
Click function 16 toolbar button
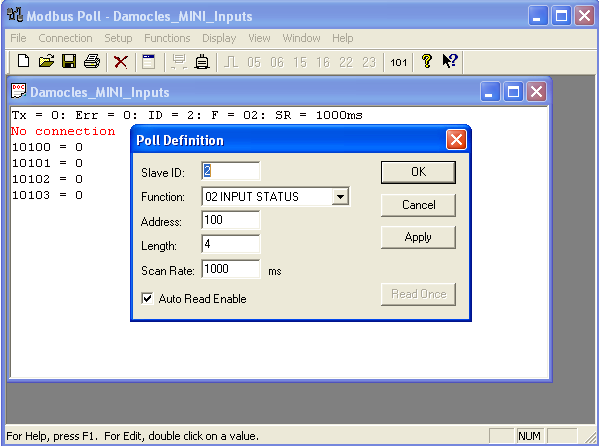pos(323,62)
